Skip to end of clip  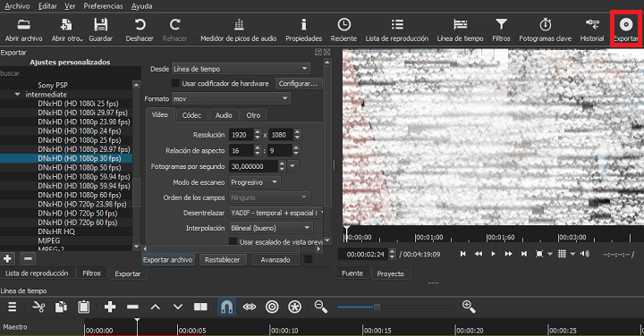(523, 254)
